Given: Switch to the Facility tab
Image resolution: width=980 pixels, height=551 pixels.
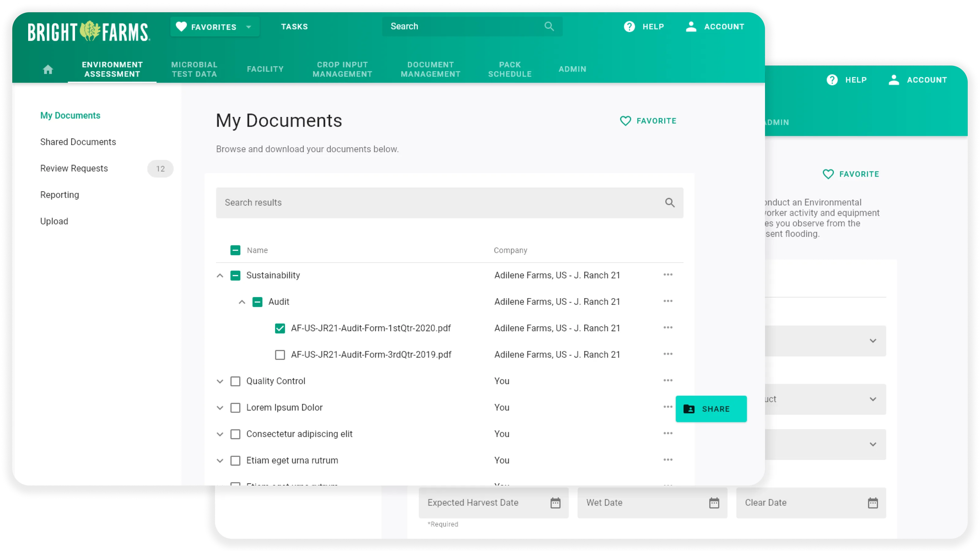Looking at the screenshot, I should (265, 69).
